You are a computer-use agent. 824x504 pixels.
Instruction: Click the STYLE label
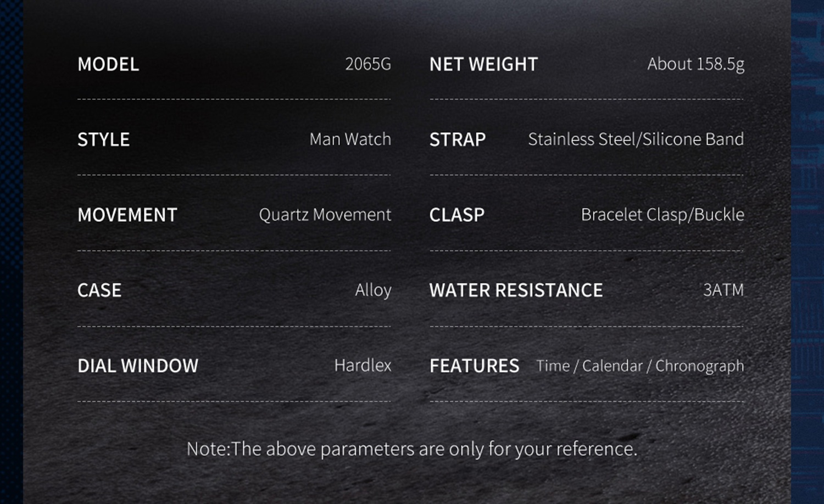pyautogui.click(x=103, y=139)
